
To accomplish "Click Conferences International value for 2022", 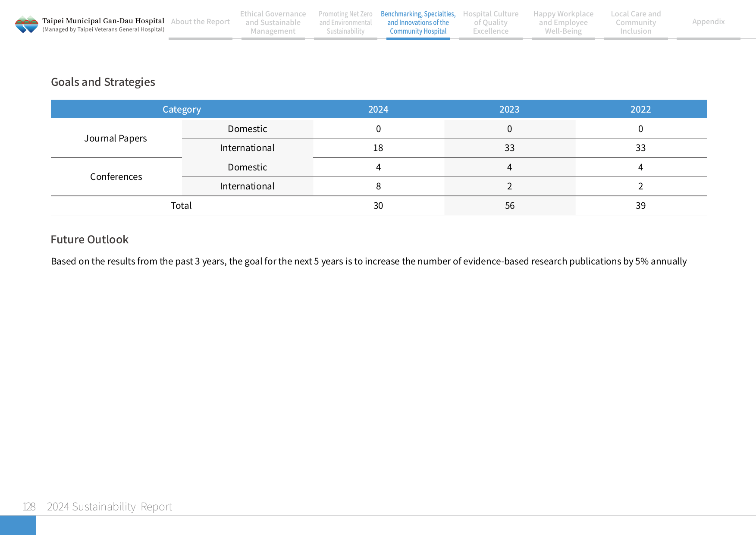I will (640, 186).
